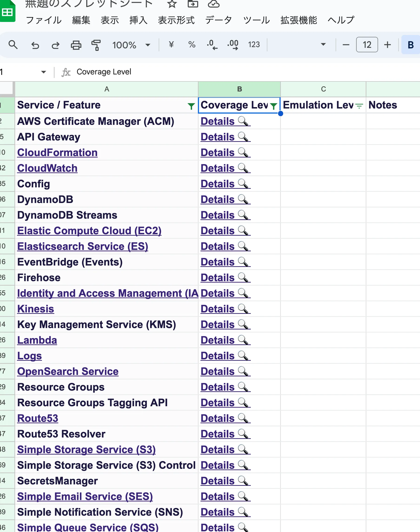
Task: Click the font size 12 field
Action: point(367,45)
